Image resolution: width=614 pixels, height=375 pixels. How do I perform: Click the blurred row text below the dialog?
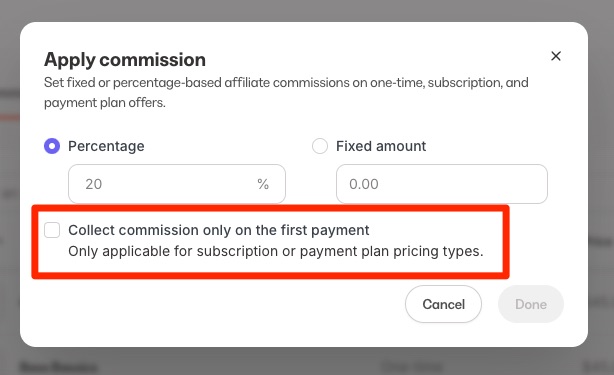(x=59, y=367)
